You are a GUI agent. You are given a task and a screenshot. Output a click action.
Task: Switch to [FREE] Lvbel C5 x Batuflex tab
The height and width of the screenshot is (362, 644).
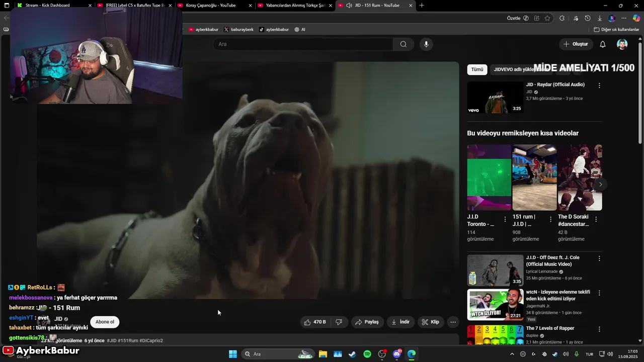[x=134, y=6]
